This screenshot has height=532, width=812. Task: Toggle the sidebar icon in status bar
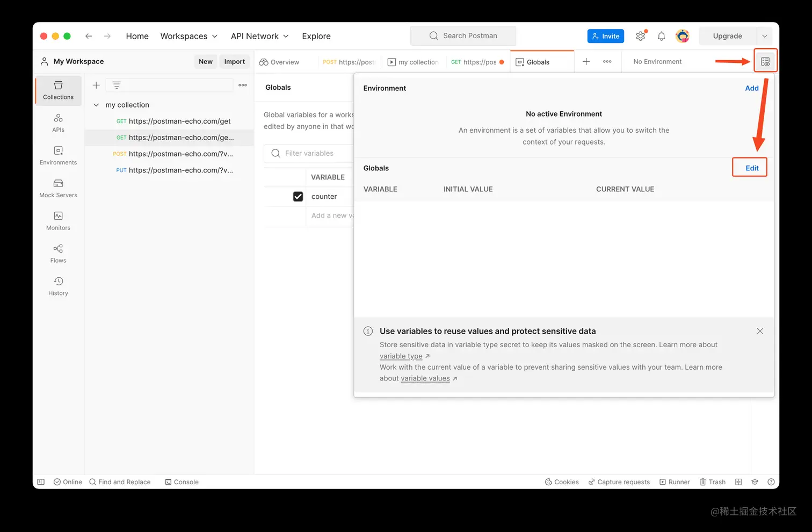tap(41, 482)
